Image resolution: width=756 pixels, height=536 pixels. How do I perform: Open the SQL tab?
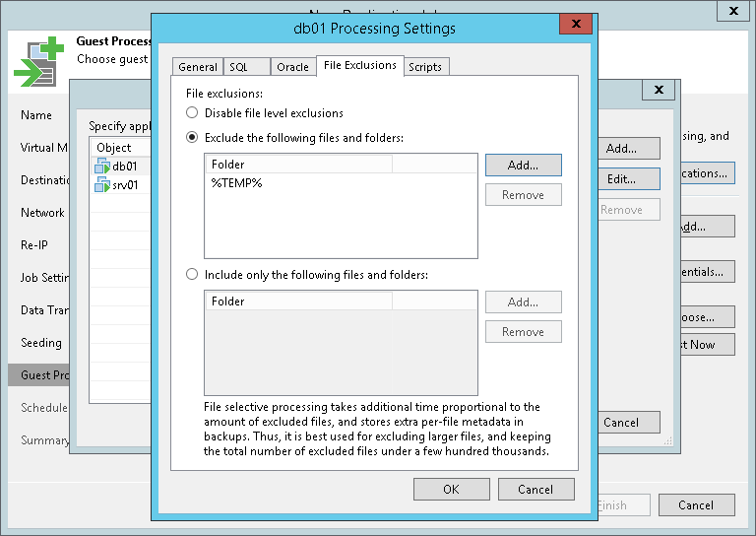click(238, 67)
